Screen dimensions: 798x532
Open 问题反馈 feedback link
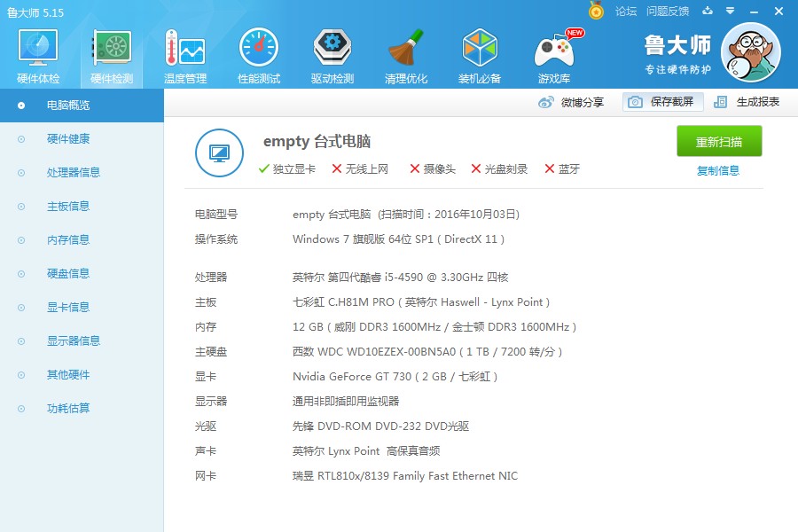[668, 12]
